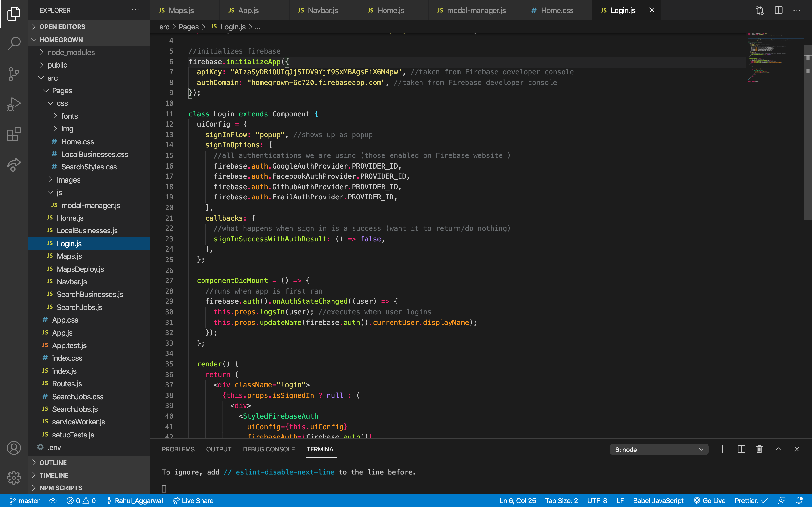
Task: Collapse the css folder in explorer
Action: (x=62, y=103)
